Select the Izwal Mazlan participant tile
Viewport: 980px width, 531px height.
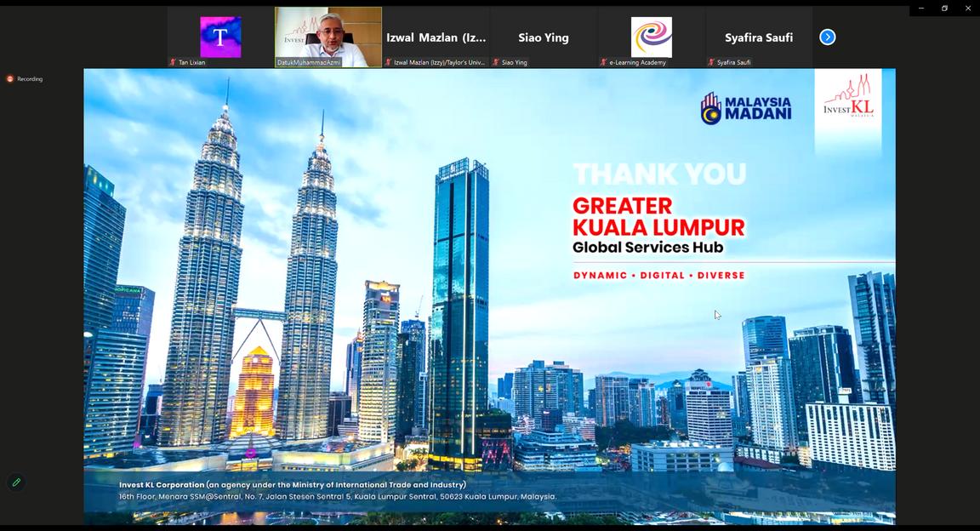coord(436,37)
